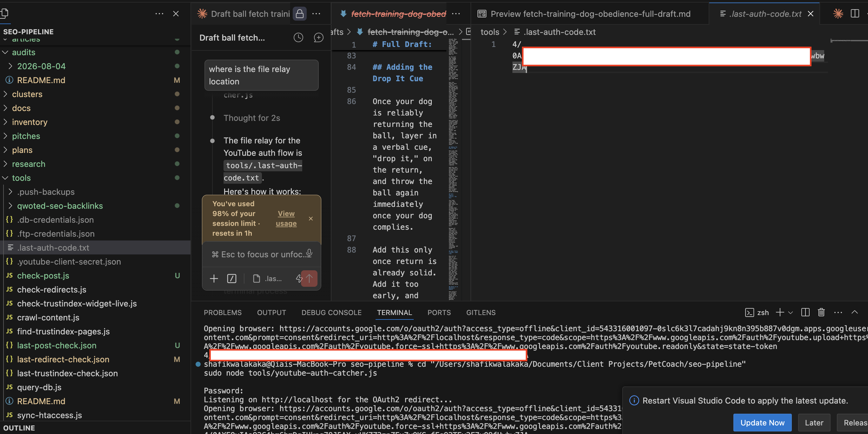Screen dimensions: 868x434
Task: Expand the pitches folder
Action: click(5, 136)
